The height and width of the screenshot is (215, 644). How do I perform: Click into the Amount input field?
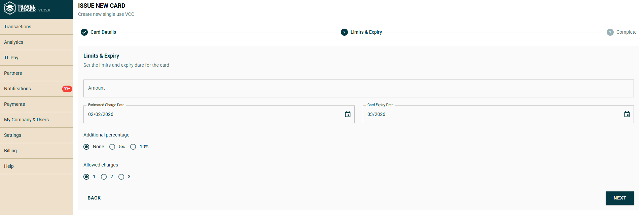point(358,88)
